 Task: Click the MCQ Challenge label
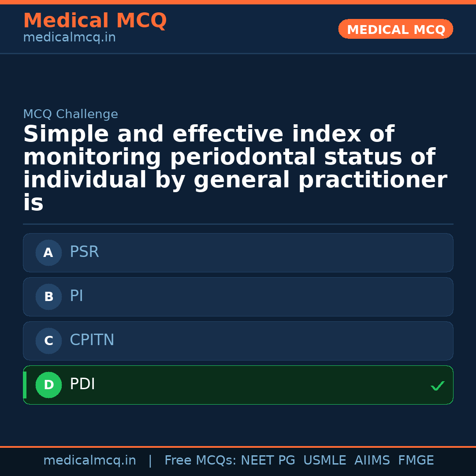(x=71, y=115)
